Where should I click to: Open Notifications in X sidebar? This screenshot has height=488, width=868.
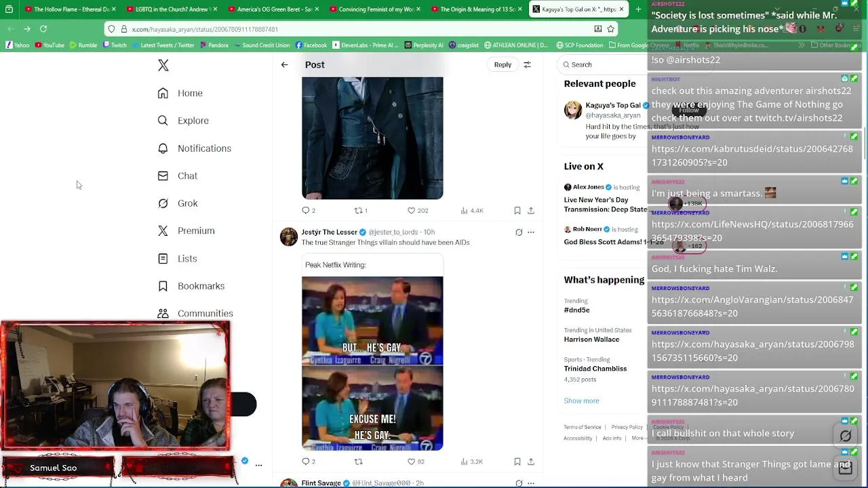coord(195,148)
